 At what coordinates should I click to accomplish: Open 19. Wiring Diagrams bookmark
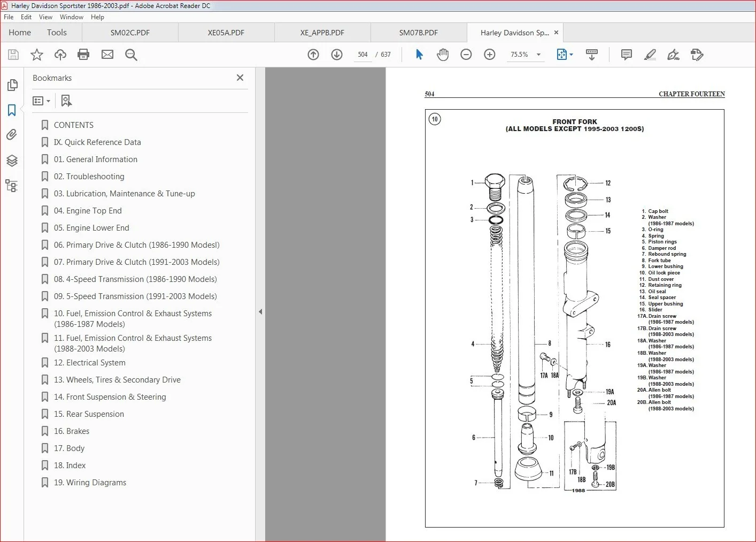90,483
